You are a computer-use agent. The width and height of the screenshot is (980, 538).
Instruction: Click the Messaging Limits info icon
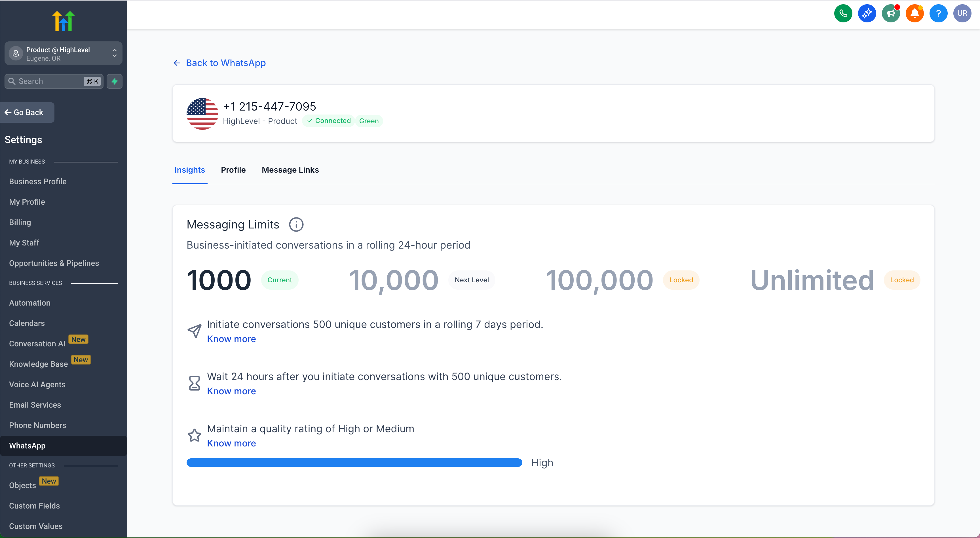coord(296,224)
